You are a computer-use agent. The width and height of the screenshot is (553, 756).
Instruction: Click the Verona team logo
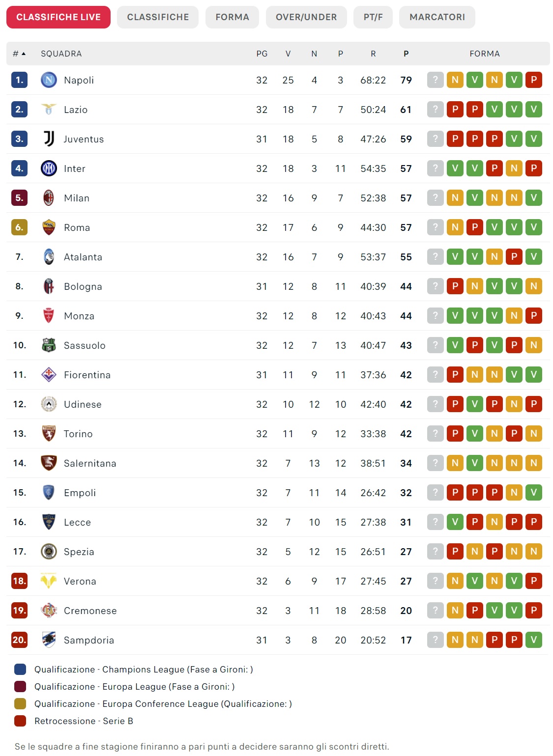tap(49, 581)
